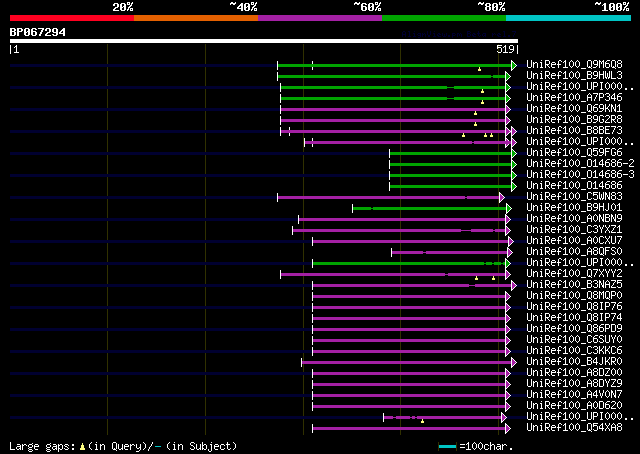Open hit UniRef100_A4V0N7
This screenshot has height=454, width=640.
coord(574,395)
